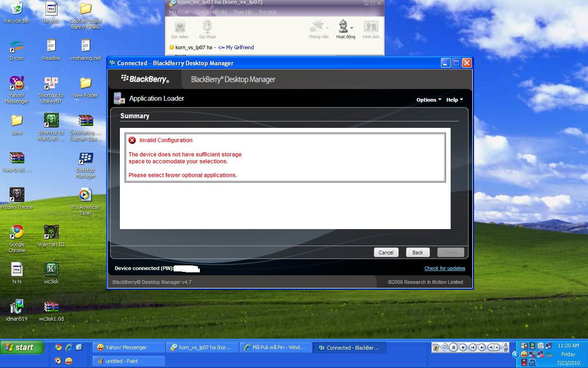Skip to next track in media toolbar
The width and height of the screenshot is (588, 368).
tap(482, 348)
